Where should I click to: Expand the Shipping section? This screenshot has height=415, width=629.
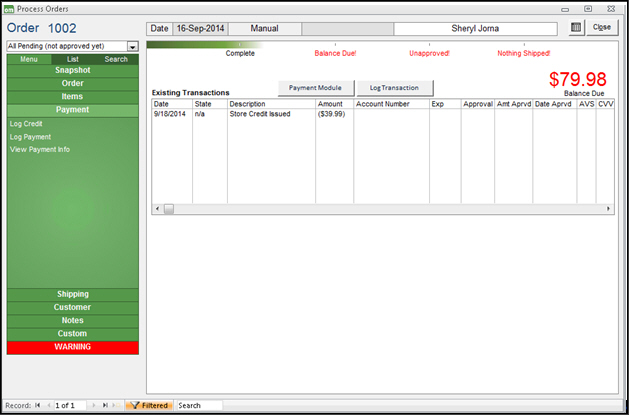click(x=72, y=294)
